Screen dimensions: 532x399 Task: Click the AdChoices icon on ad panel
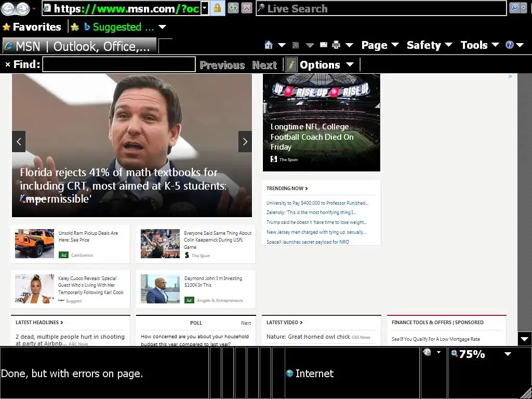[x=510, y=76]
